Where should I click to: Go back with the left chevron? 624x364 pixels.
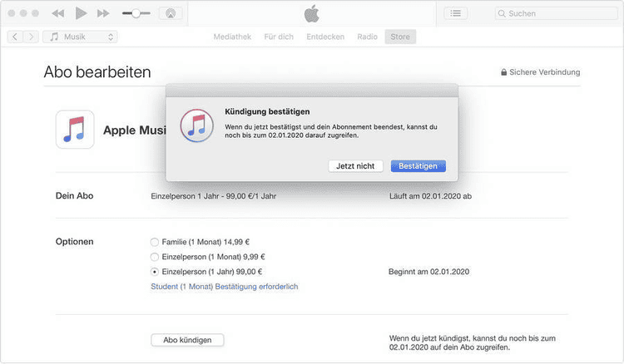[x=15, y=37]
